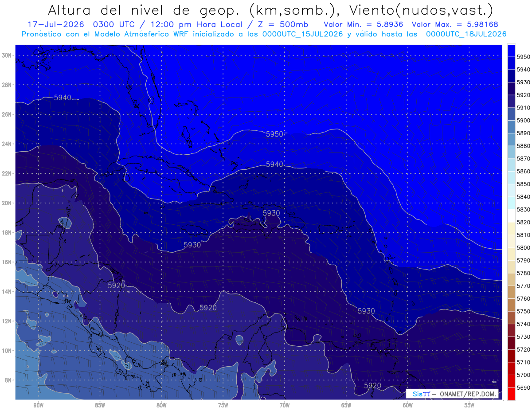Select the 'Valor Max. = 5.98168' text

coord(455,24)
